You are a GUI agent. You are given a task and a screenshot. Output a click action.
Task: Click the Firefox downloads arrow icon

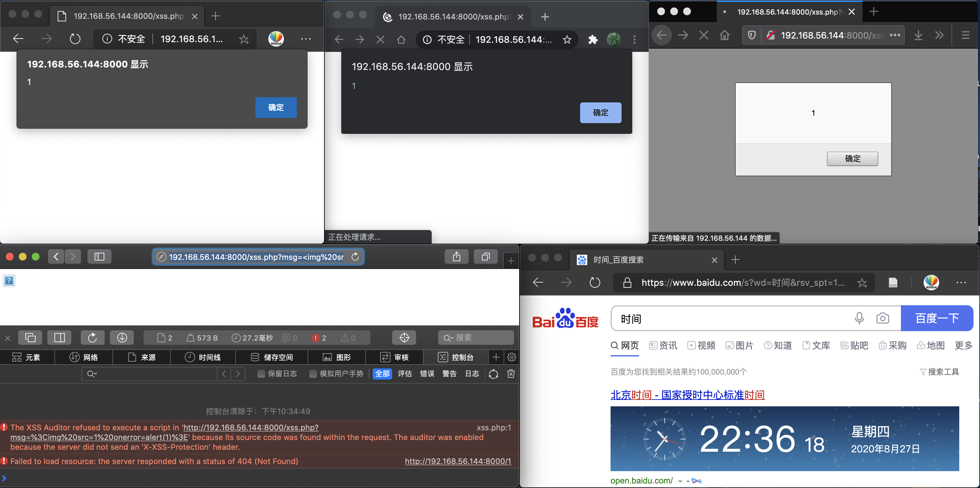(918, 35)
